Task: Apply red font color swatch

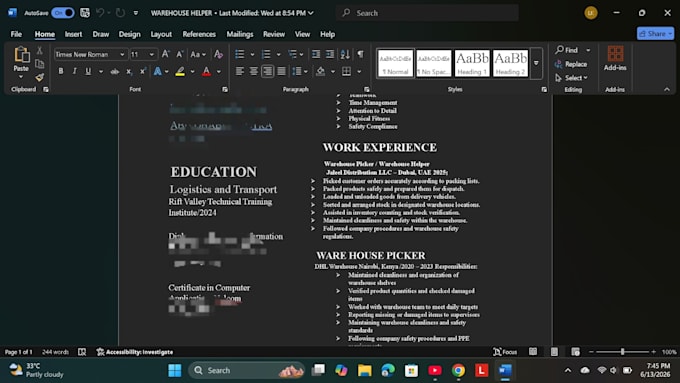Action: coord(206,72)
